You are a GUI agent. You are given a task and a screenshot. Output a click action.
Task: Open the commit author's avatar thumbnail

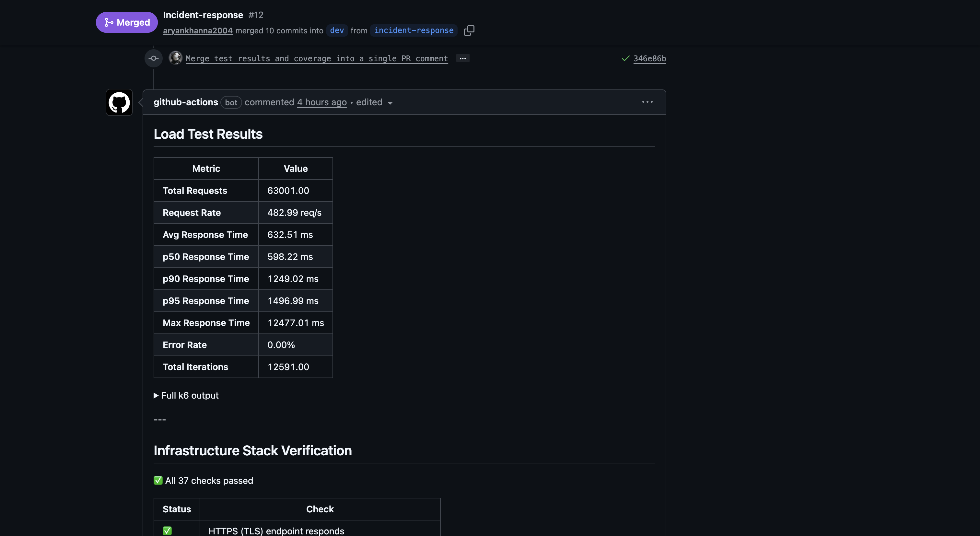point(175,58)
